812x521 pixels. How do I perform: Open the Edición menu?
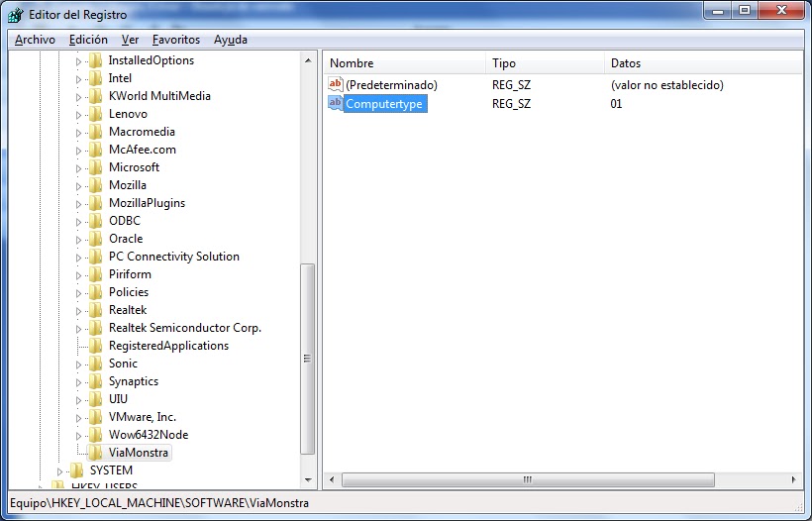click(88, 40)
